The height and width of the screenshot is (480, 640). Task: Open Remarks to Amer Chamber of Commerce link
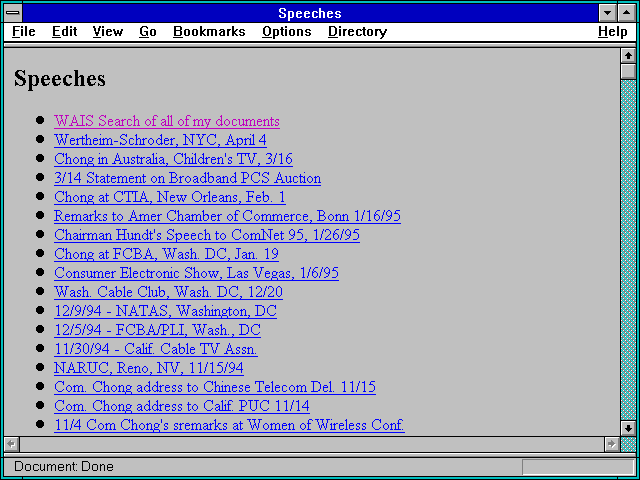(x=227, y=216)
